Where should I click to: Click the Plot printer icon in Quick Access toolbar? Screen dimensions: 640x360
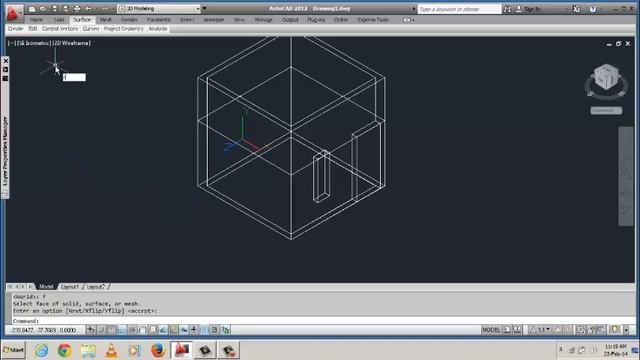(x=77, y=9)
